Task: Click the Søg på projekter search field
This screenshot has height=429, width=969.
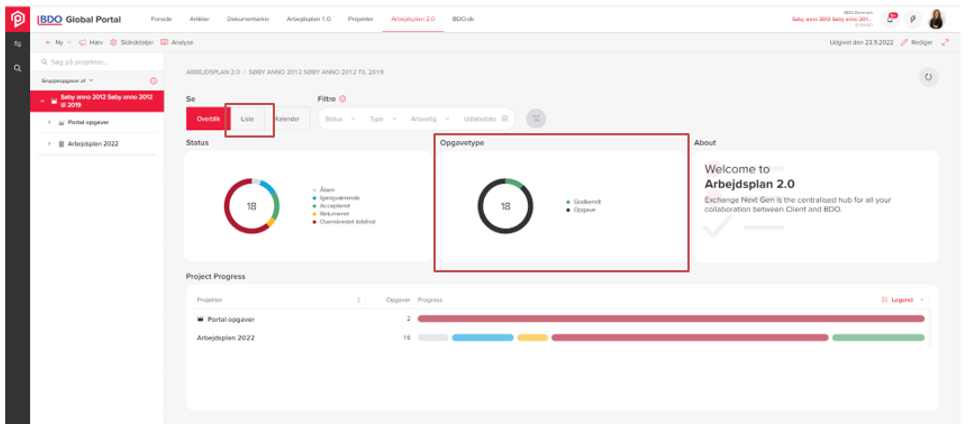Action: coord(98,62)
